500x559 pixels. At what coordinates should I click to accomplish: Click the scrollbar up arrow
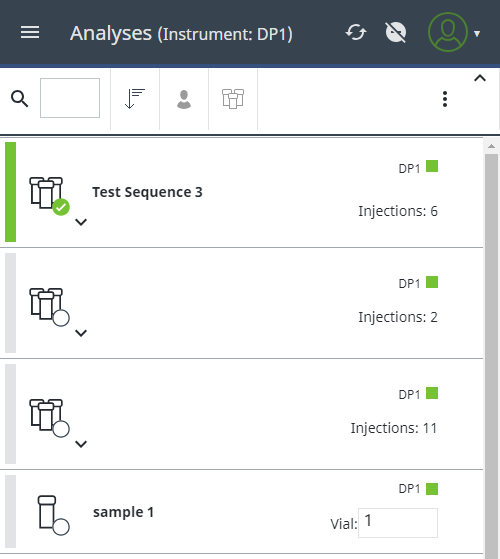(x=491, y=146)
